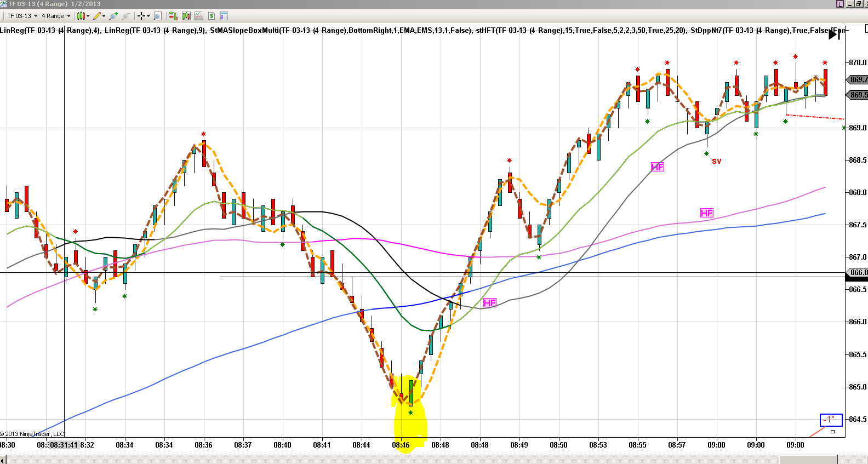This screenshot has width=868, height=464.
Task: Click the 866.8 price marker on axis
Action: [x=858, y=272]
